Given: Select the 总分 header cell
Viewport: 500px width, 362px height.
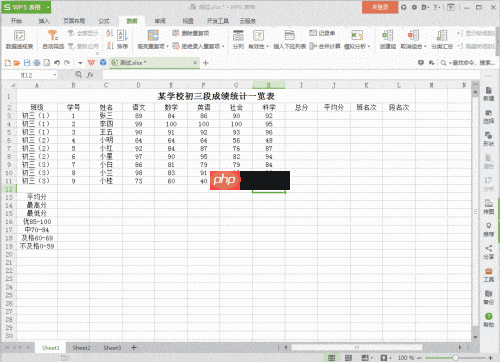Looking at the screenshot, I should 301,107.
